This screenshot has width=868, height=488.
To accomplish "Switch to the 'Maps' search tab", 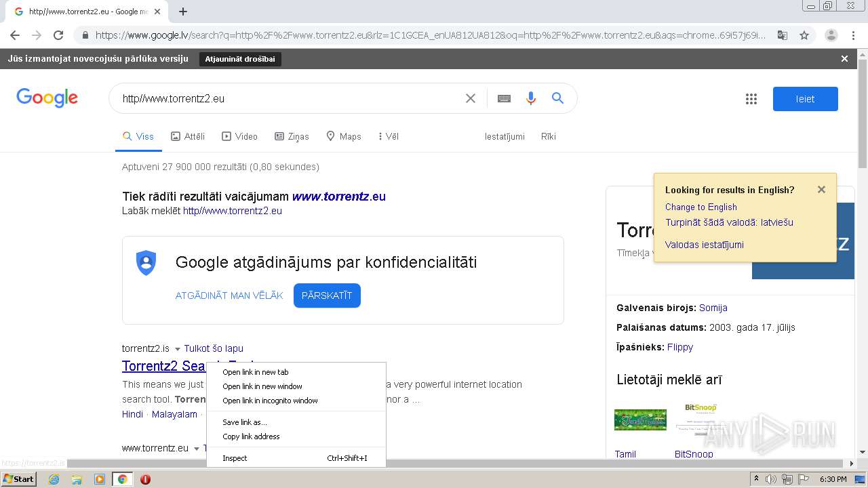I will 344,136.
